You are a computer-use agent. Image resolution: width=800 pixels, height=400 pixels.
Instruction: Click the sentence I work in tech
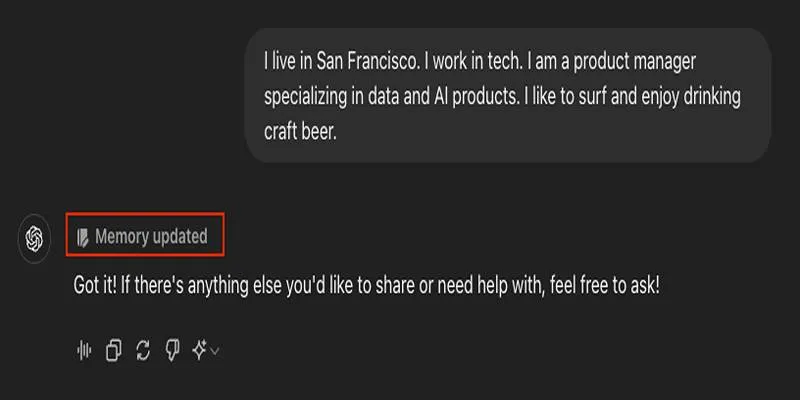[472, 62]
